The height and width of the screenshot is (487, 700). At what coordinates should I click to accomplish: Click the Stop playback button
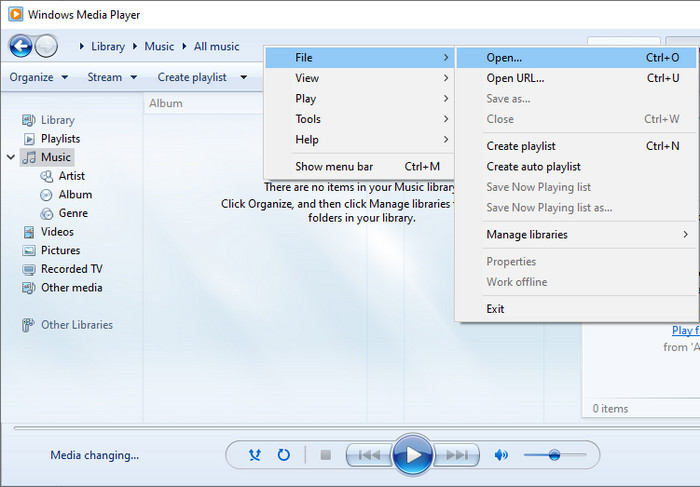[326, 455]
